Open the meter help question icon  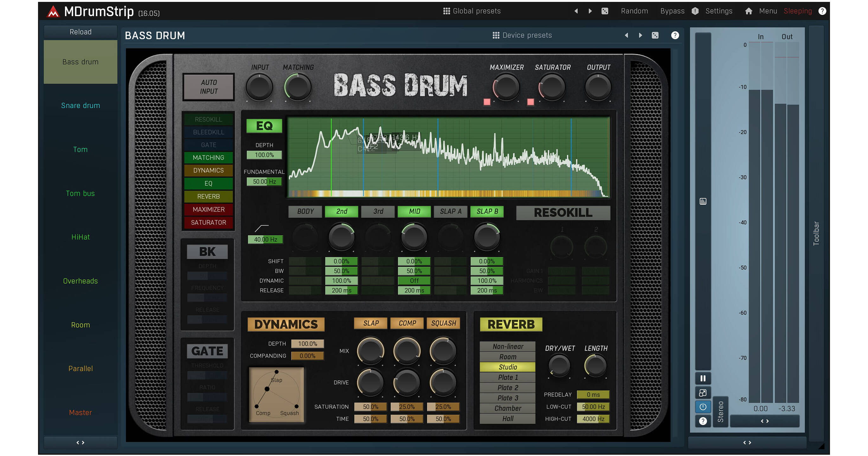tap(703, 421)
